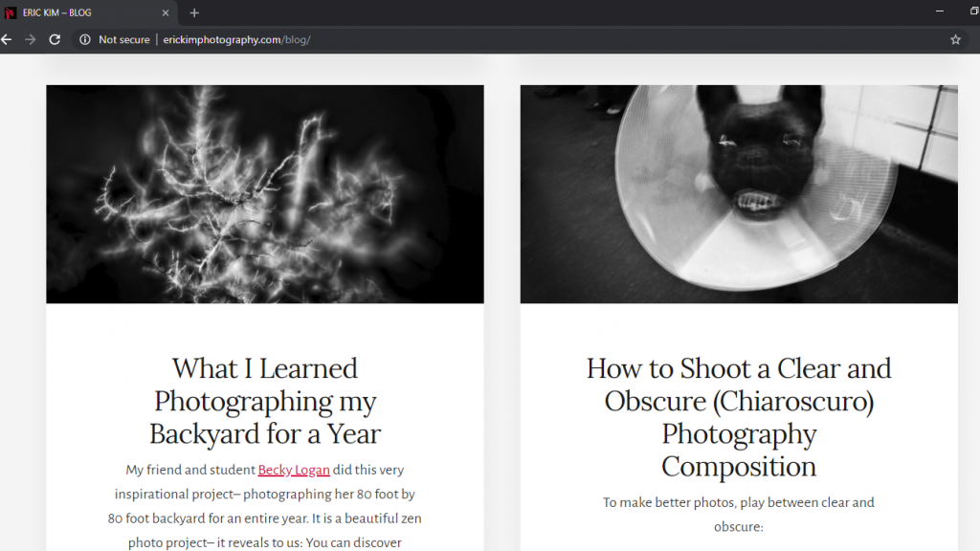
Task: Click text 'To make better photos, play between clear and'
Action: pos(739,502)
